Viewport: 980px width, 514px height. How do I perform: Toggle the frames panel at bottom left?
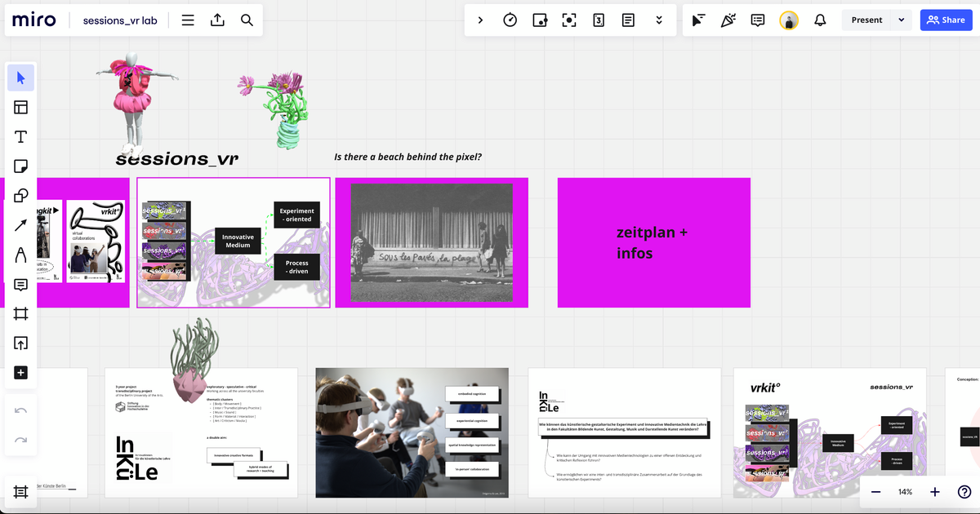[x=21, y=492]
